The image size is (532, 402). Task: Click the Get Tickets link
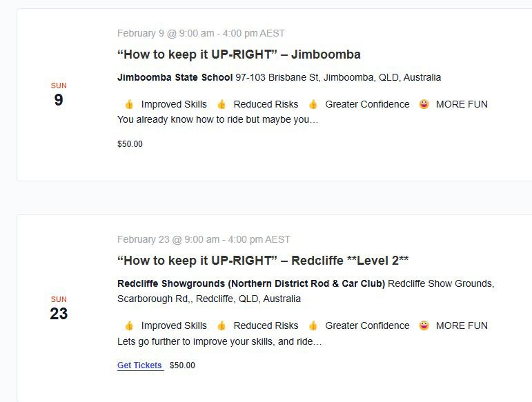tap(140, 365)
